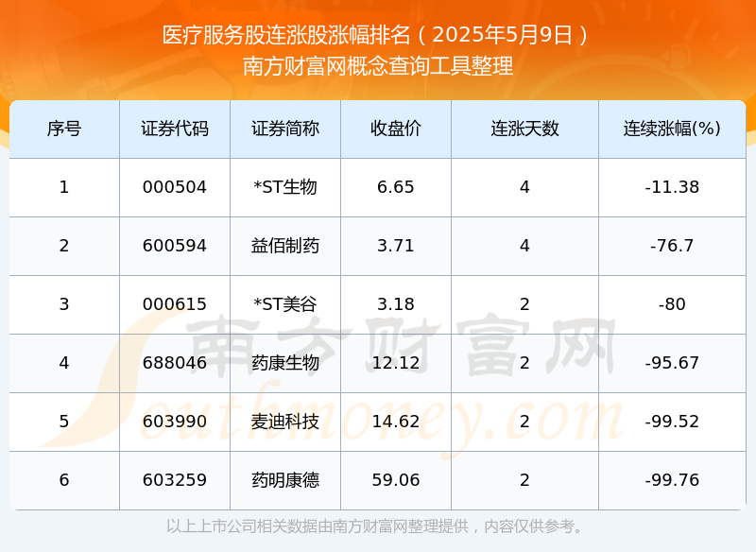Click stock name 药明康德
Screen dimensions: 756x552
click(x=285, y=479)
